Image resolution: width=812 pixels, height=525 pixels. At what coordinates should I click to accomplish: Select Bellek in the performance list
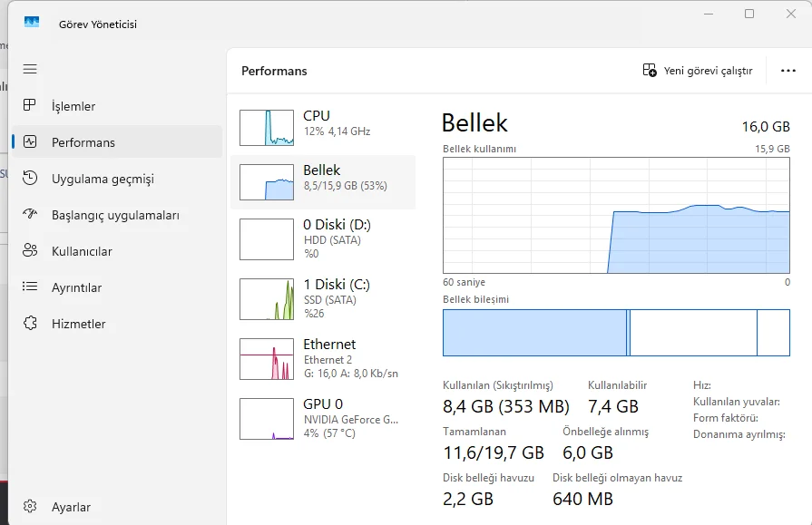click(x=323, y=179)
